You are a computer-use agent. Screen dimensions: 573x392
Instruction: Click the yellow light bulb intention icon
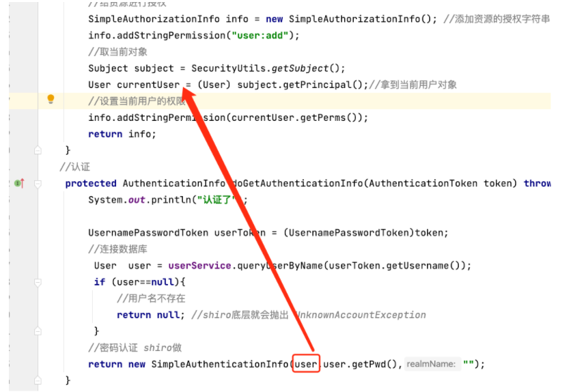pos(51,99)
